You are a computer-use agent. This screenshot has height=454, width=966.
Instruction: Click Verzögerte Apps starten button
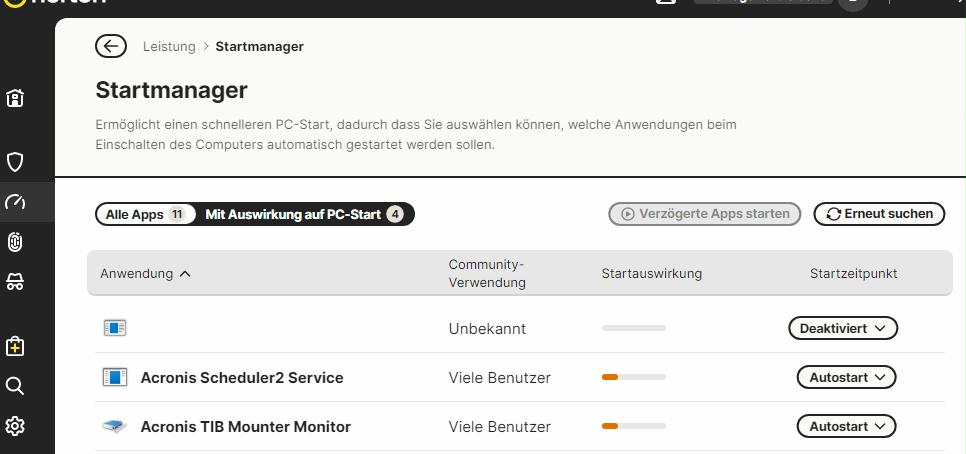(x=704, y=214)
